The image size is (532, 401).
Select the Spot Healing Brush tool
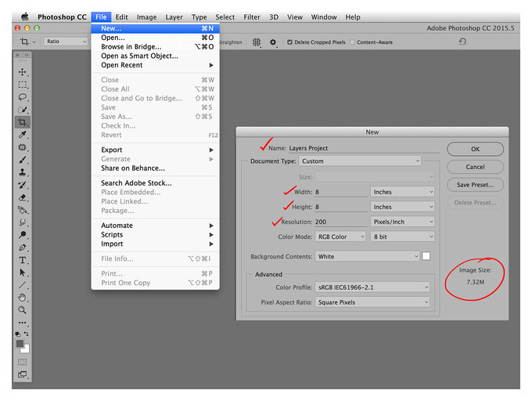(23, 147)
